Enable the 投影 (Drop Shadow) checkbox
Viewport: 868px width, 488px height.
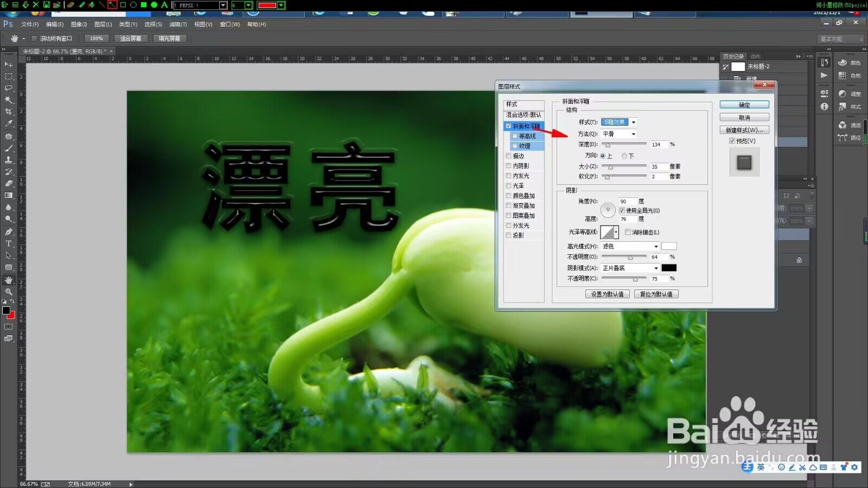tap(508, 235)
